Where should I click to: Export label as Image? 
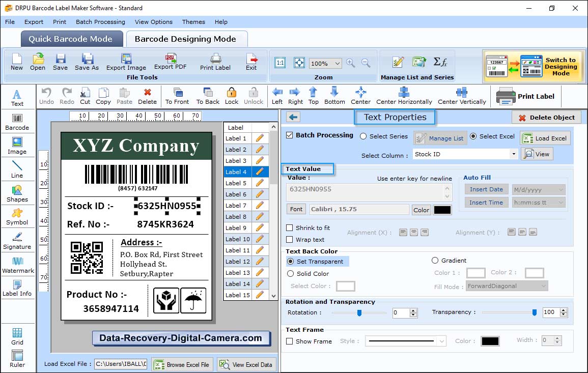(x=126, y=62)
